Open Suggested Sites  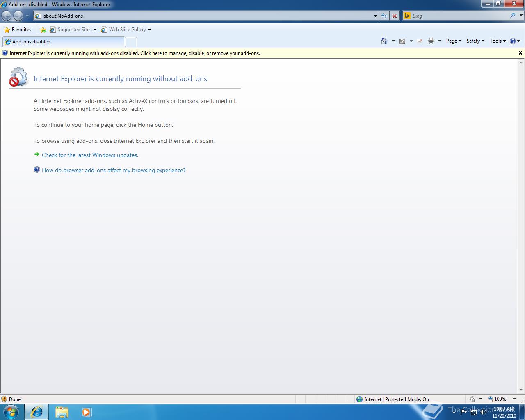(x=73, y=30)
